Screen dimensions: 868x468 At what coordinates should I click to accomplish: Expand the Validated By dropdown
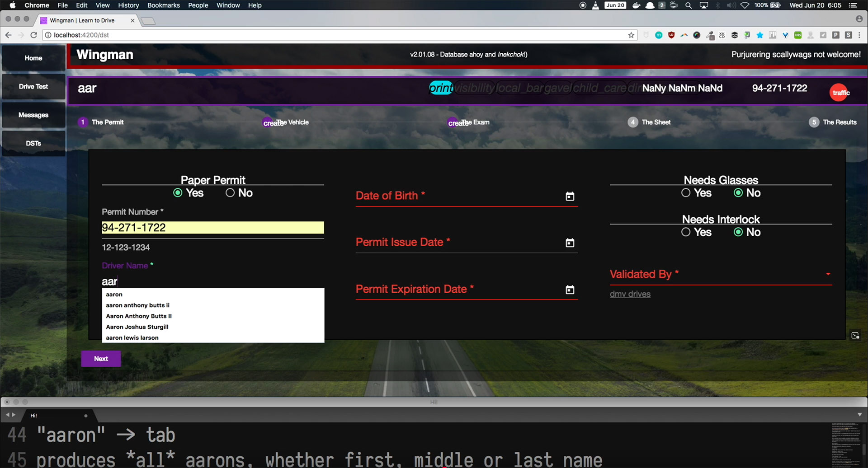pos(828,274)
